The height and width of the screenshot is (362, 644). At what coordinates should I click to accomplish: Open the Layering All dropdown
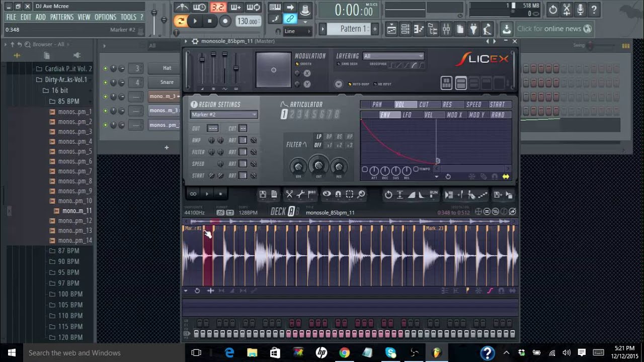(393, 56)
